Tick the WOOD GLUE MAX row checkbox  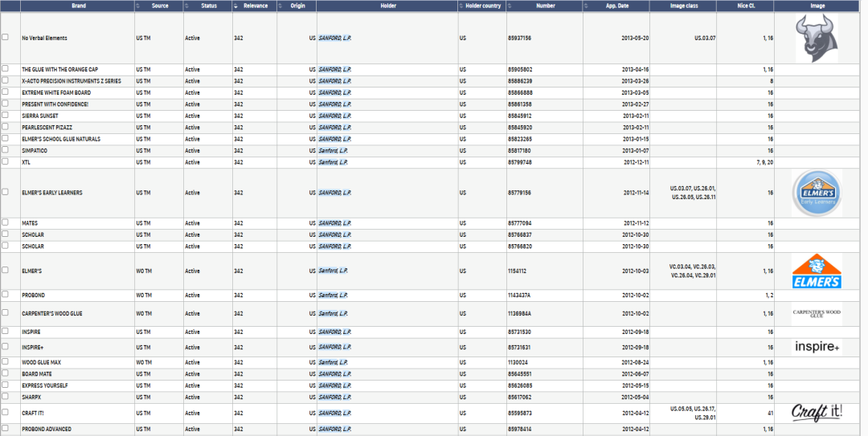click(5, 361)
